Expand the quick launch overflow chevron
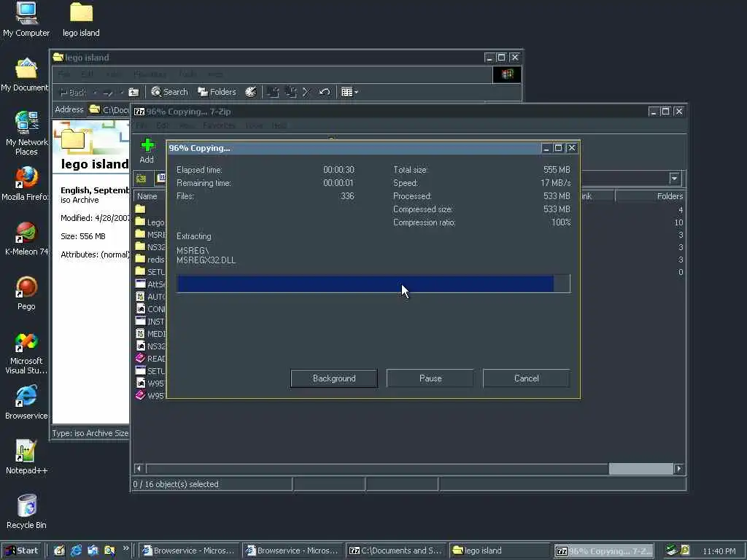747x560 pixels. pyautogui.click(x=125, y=548)
